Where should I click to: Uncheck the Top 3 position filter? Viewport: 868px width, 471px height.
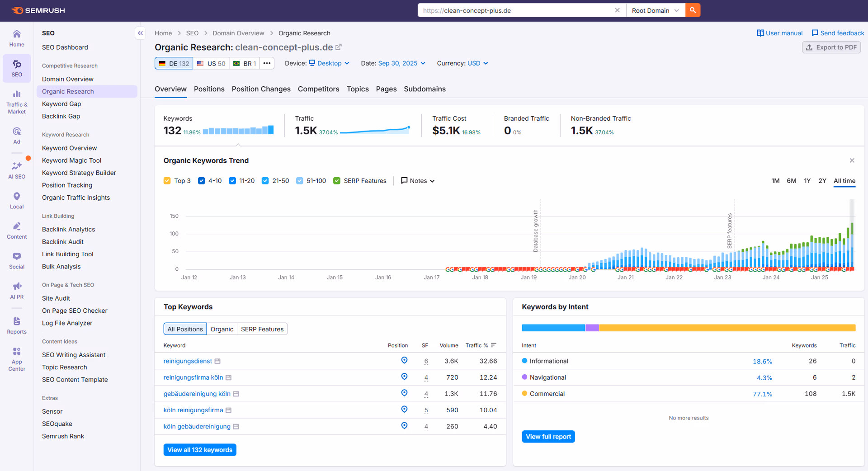(167, 180)
